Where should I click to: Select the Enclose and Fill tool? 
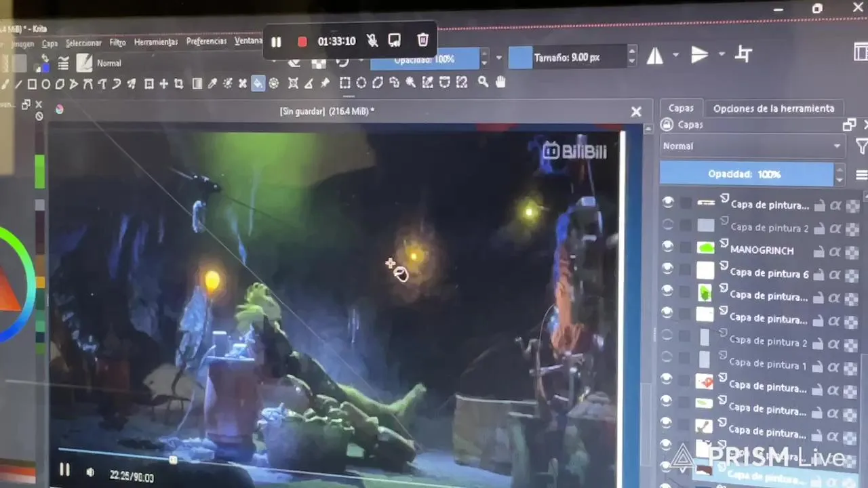click(x=273, y=83)
